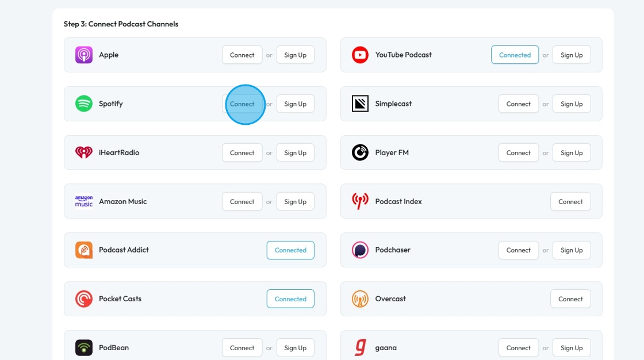Click the Podcast Index antenna icon
The image size is (644, 360).
[x=360, y=201]
